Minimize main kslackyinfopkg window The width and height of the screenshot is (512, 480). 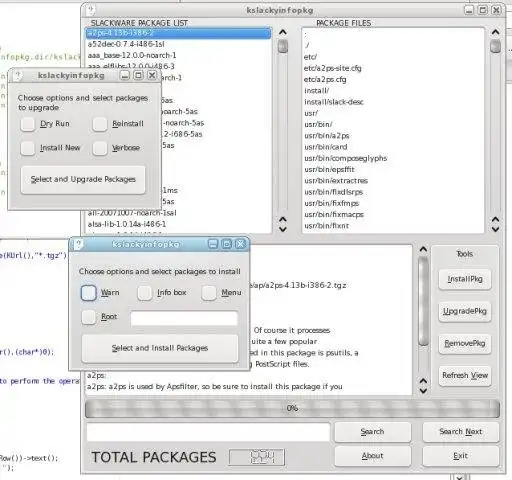469,10
